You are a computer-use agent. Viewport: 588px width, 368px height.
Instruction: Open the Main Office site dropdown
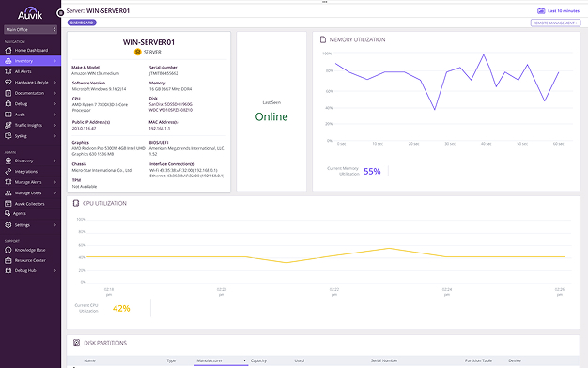[x=30, y=29]
